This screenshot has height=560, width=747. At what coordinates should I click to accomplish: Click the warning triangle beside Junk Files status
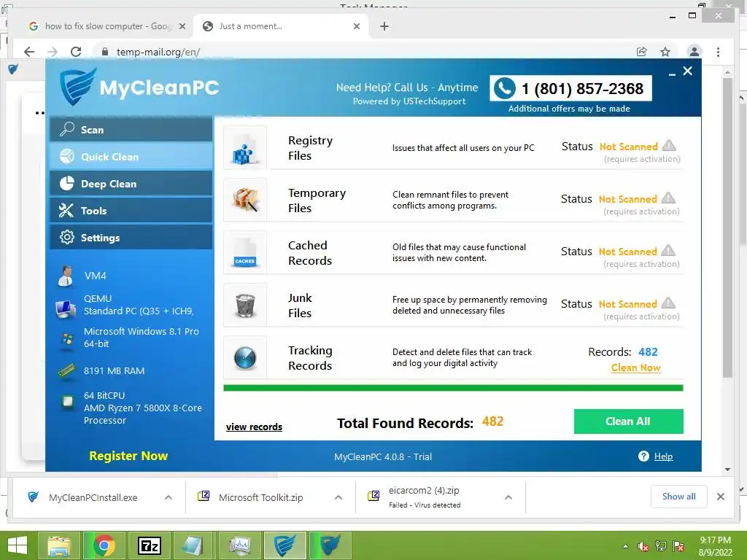pos(668,303)
